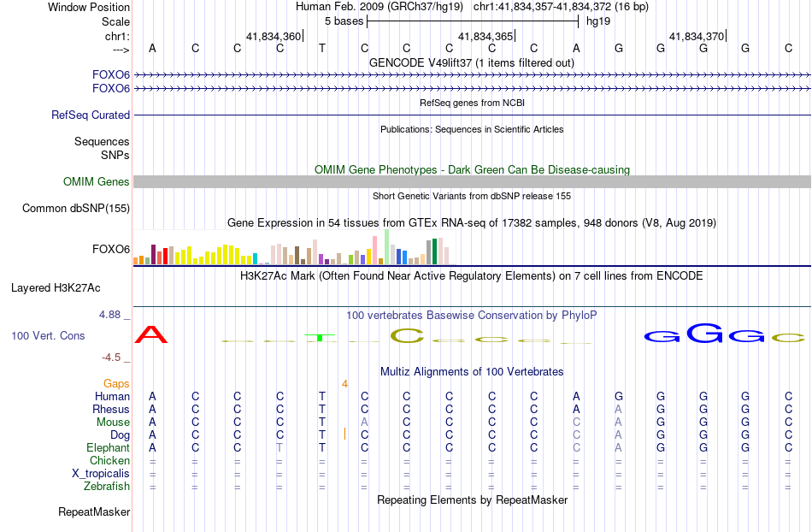Click the orange gap count 4
Viewport: 812px width, 532px height.
345,384
